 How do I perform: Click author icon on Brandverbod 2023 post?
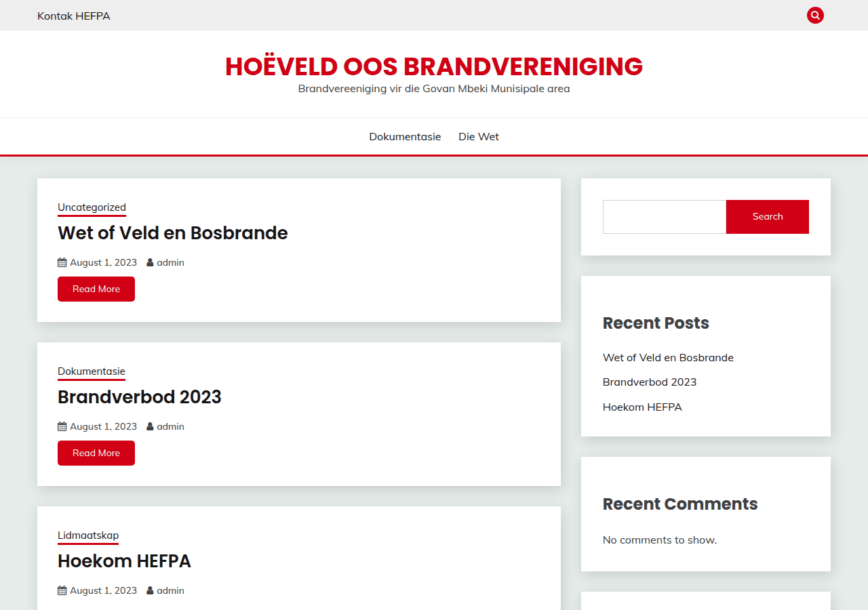click(150, 426)
